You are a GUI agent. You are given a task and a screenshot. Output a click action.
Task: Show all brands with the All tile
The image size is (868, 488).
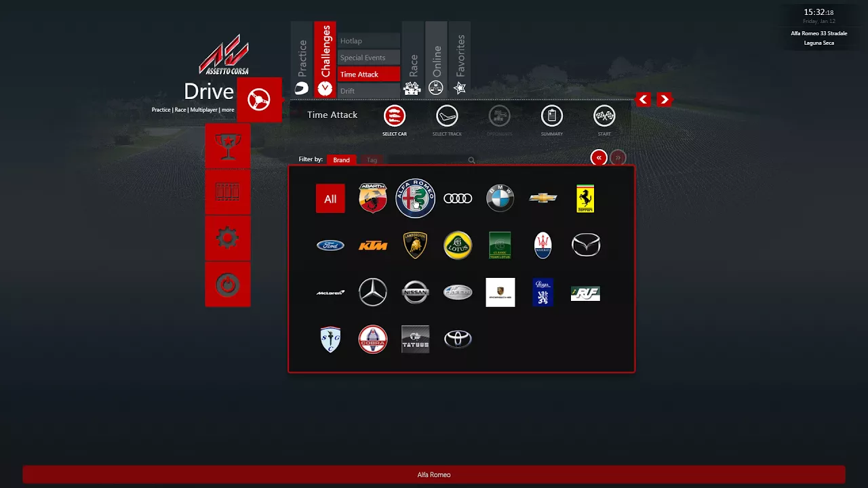[x=330, y=199]
